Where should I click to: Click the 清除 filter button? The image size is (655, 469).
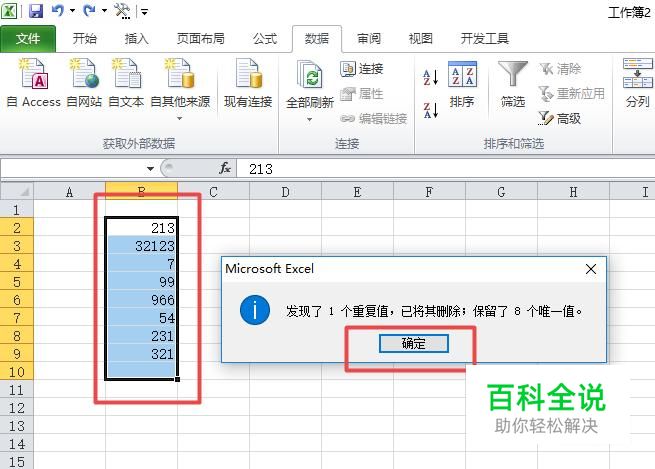click(x=560, y=68)
